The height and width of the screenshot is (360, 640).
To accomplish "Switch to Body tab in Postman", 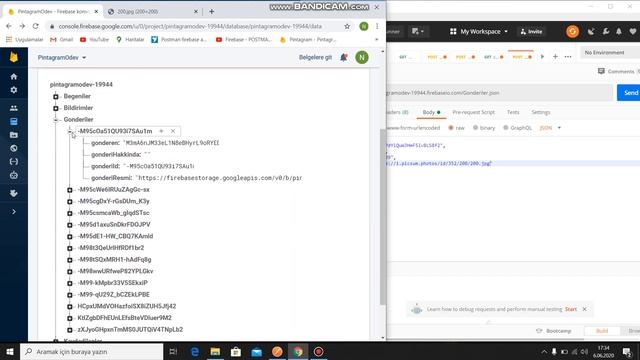I will tap(431, 112).
